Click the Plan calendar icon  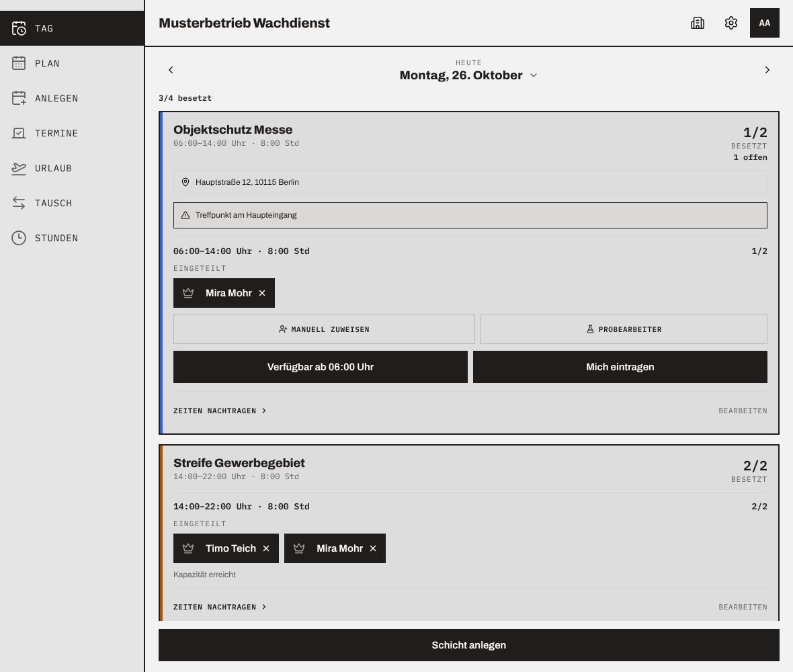click(x=19, y=63)
